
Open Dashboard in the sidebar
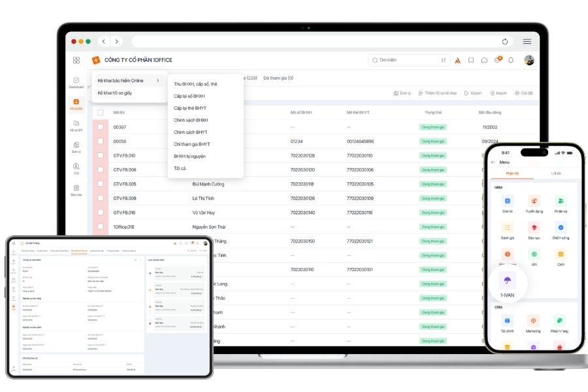[x=76, y=82]
